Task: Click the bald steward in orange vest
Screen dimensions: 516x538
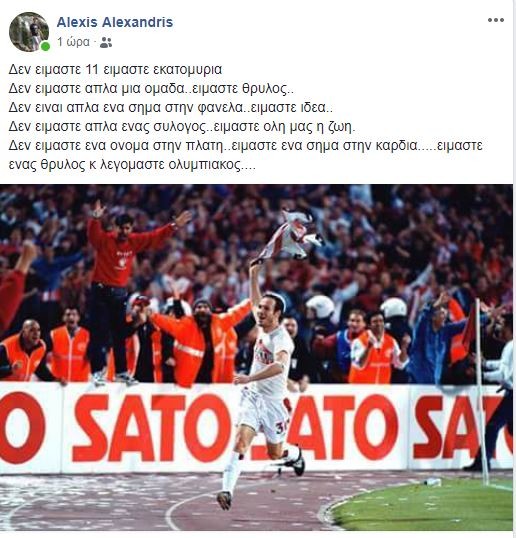Action: (24, 350)
